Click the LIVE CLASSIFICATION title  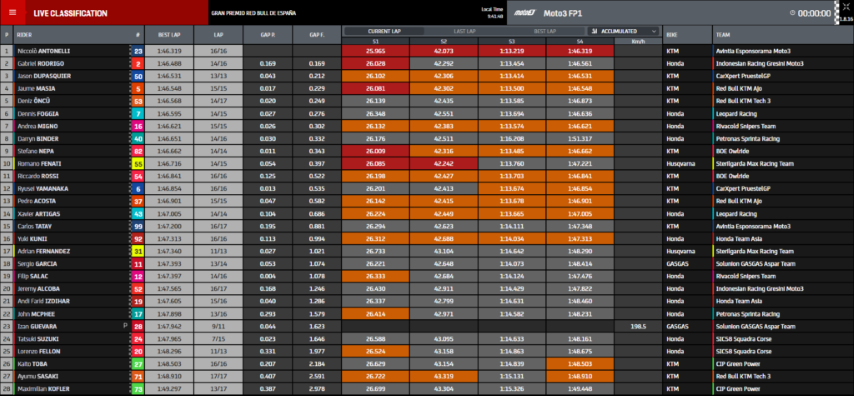[x=70, y=14]
